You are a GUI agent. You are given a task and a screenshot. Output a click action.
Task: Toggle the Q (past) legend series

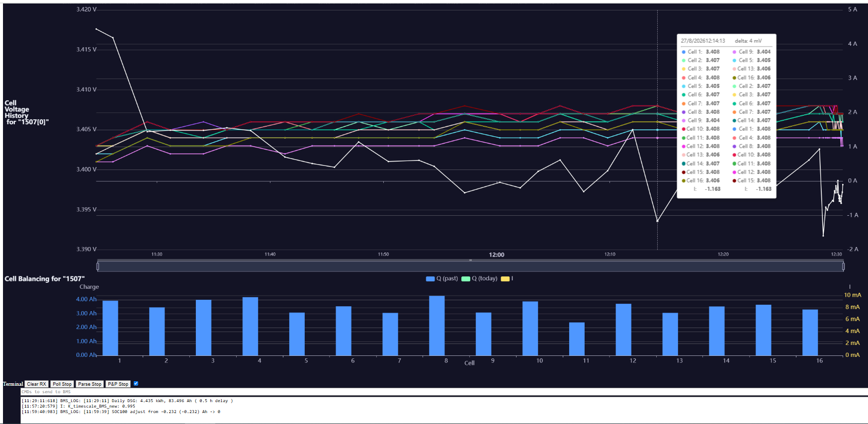[x=442, y=278]
